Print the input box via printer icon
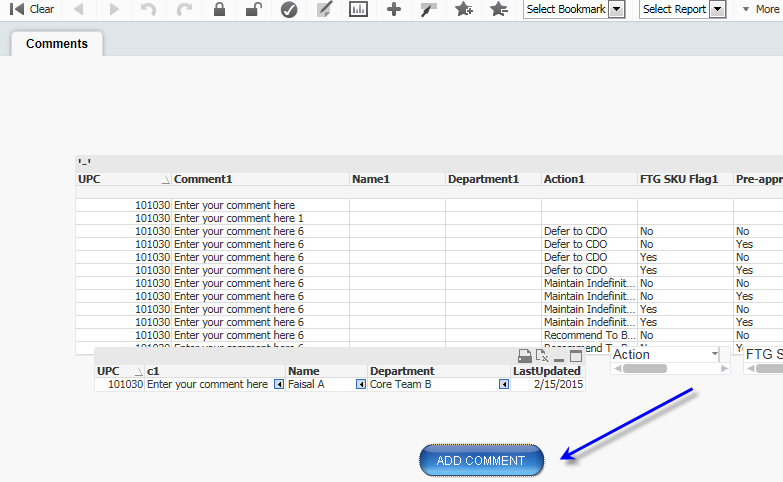 [x=524, y=356]
